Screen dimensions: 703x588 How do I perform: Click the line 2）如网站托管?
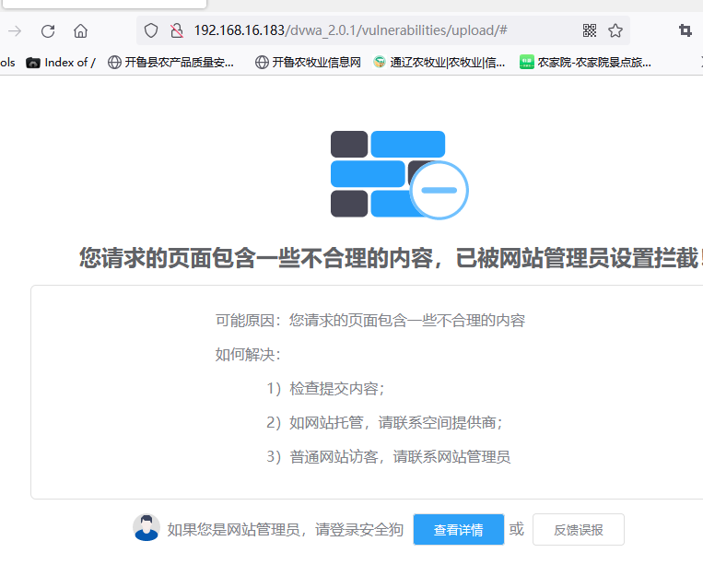[384, 422]
